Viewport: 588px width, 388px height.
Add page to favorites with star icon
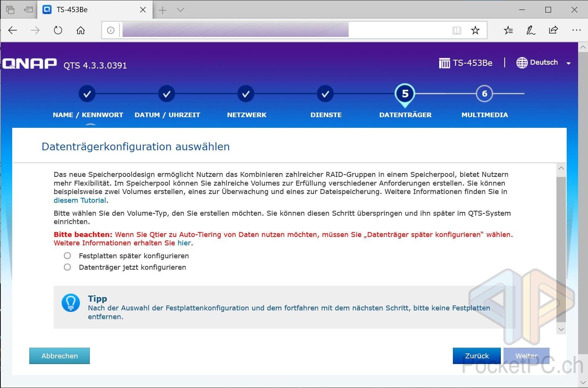pos(475,30)
